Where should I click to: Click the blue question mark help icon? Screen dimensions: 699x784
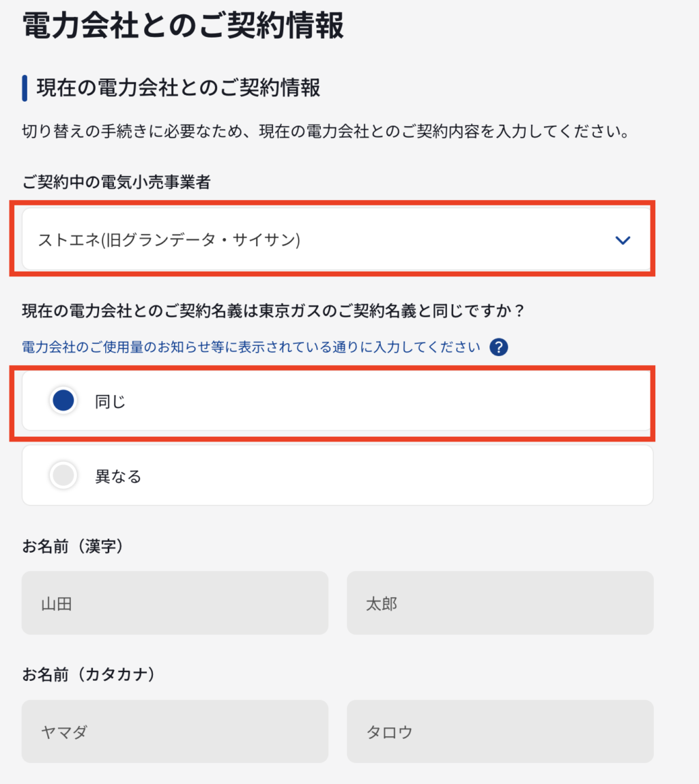(x=498, y=347)
